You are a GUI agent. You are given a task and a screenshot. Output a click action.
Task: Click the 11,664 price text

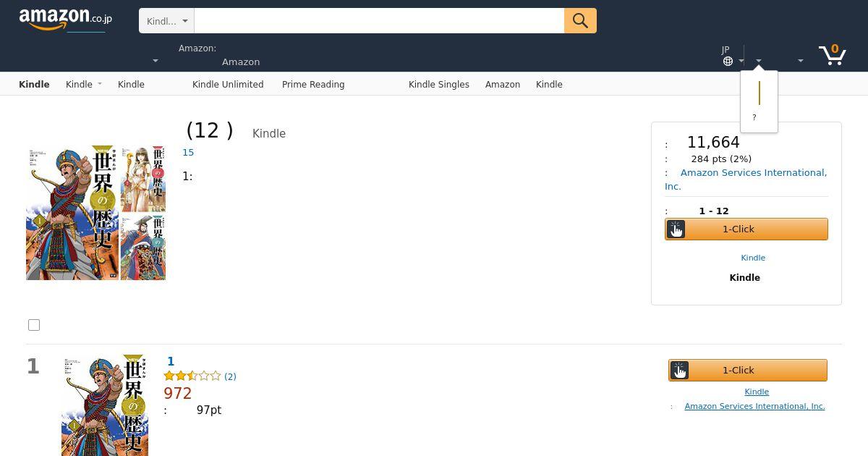point(713,143)
